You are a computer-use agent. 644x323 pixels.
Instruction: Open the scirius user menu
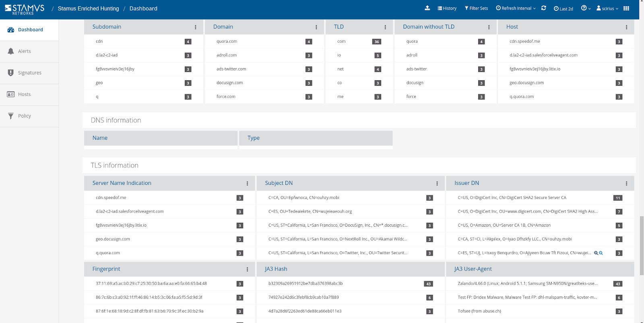click(x=607, y=8)
